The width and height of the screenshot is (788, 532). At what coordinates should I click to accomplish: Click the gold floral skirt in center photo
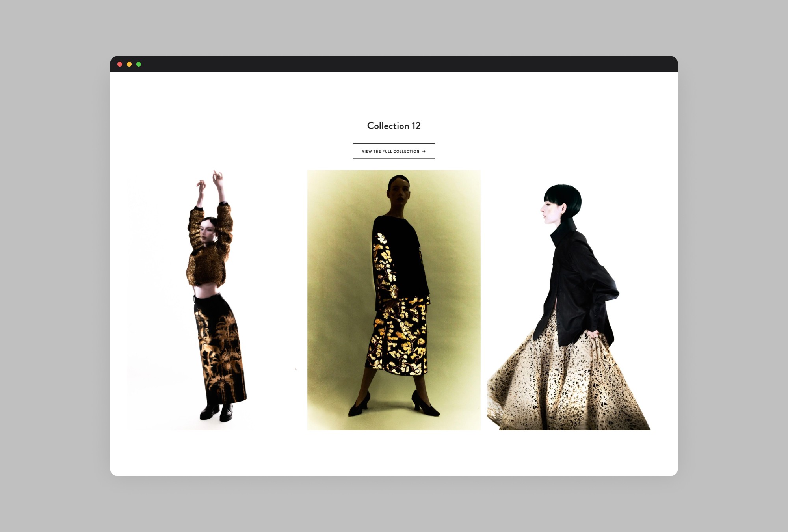(398, 339)
